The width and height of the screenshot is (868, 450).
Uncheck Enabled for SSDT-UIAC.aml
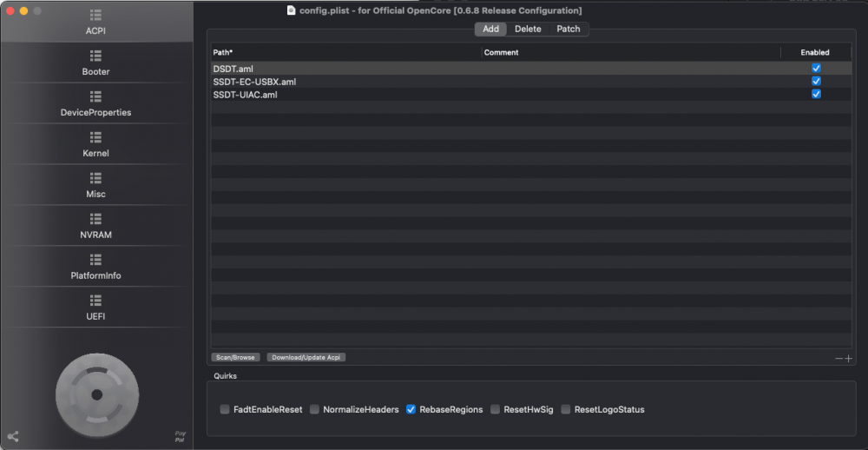(x=816, y=94)
